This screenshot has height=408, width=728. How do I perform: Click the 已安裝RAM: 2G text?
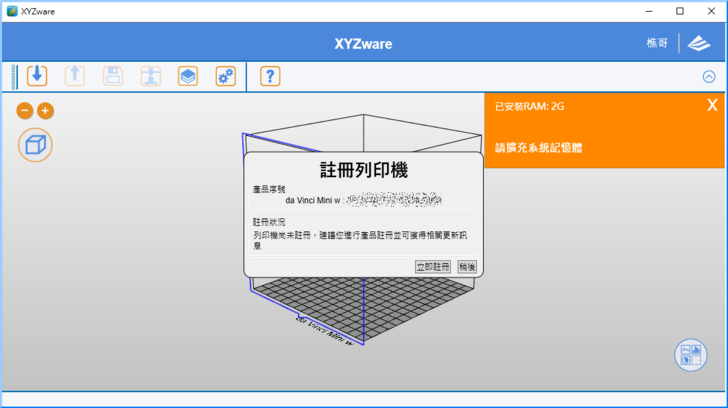(x=529, y=107)
